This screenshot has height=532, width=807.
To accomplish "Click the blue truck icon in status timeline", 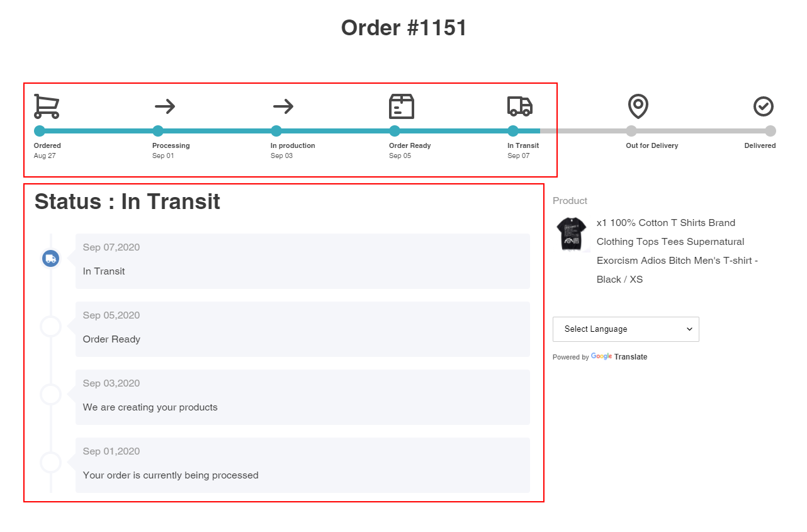I will (x=51, y=258).
